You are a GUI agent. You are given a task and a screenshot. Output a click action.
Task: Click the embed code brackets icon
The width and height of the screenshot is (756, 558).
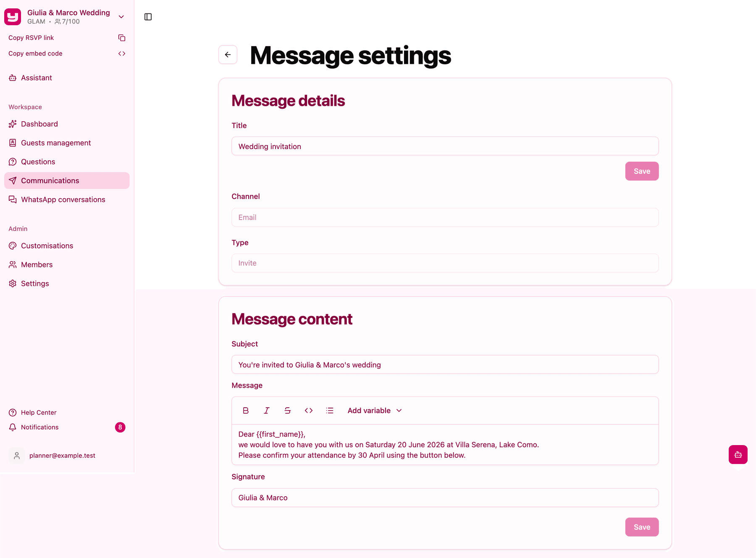(x=122, y=54)
